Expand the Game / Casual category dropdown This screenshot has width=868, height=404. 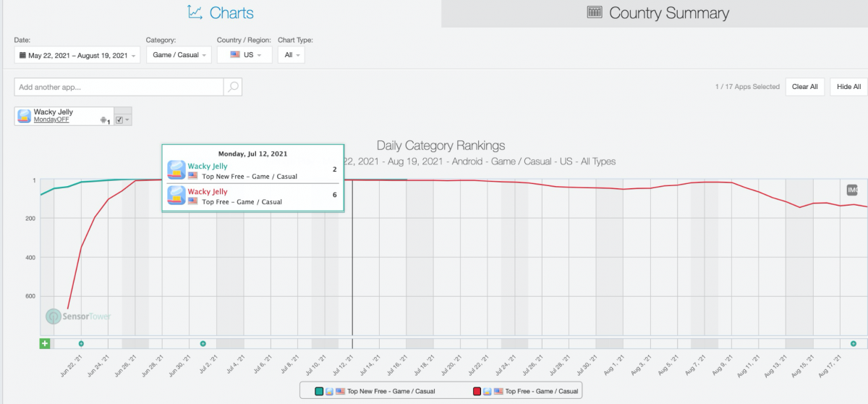pos(179,55)
